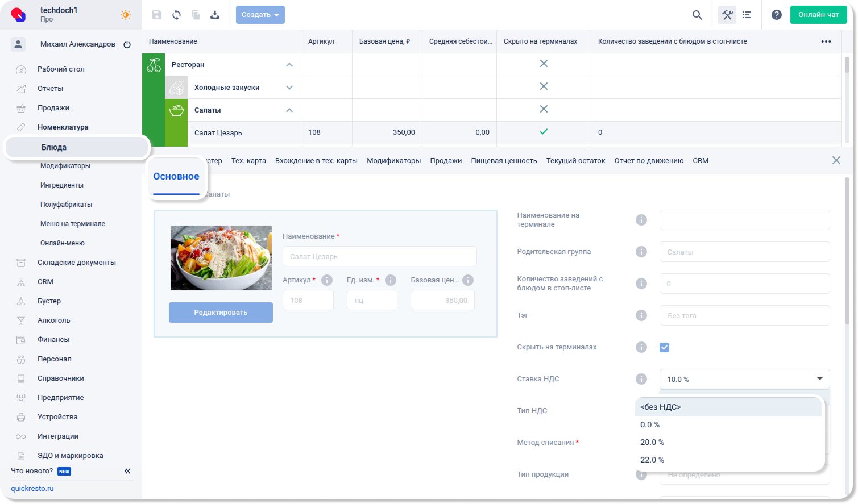Open the Онлайн-чат button
This screenshot has width=858, height=504.
point(818,15)
